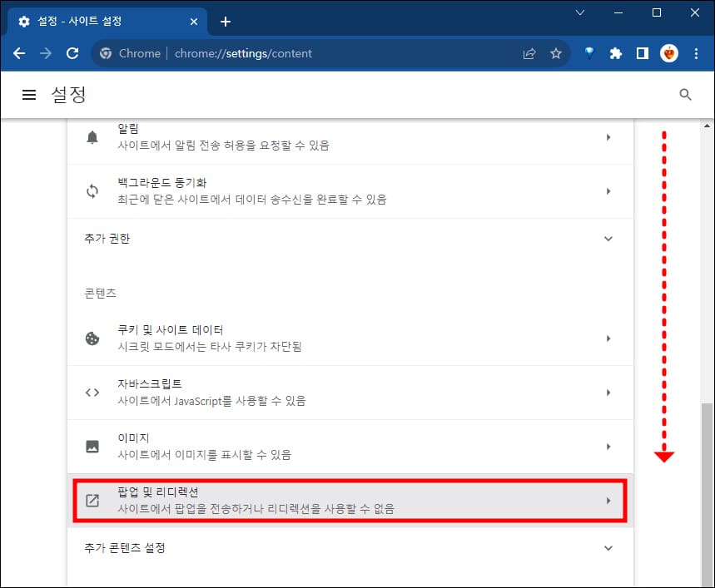Open the Extensions puzzle icon
Image resolution: width=715 pixels, height=588 pixels.
(615, 52)
